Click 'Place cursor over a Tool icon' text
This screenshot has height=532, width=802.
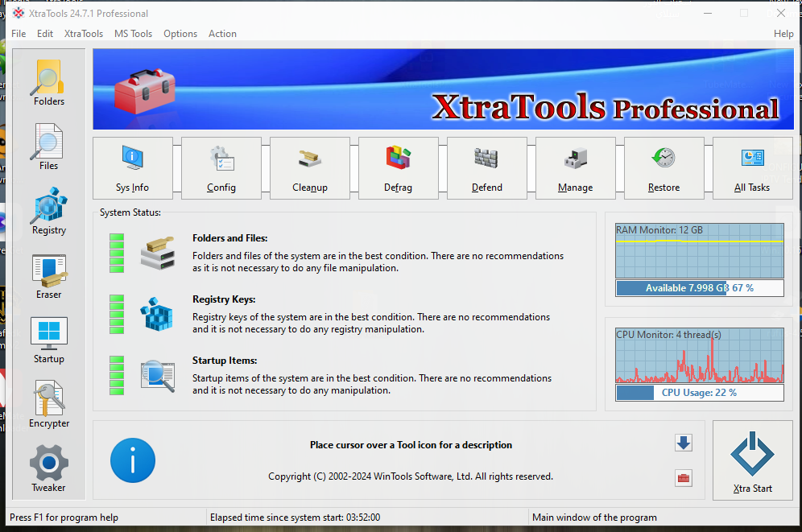point(411,445)
